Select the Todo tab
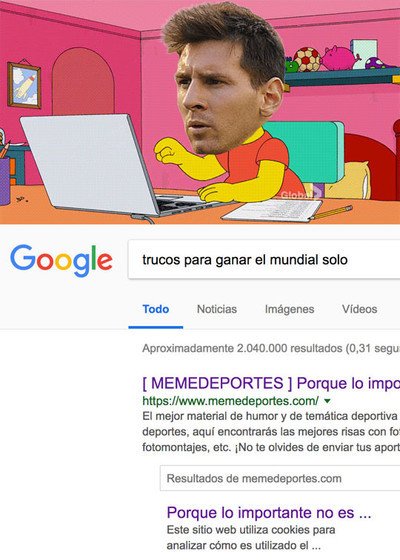Image resolution: width=400 pixels, height=560 pixels. coord(156,309)
